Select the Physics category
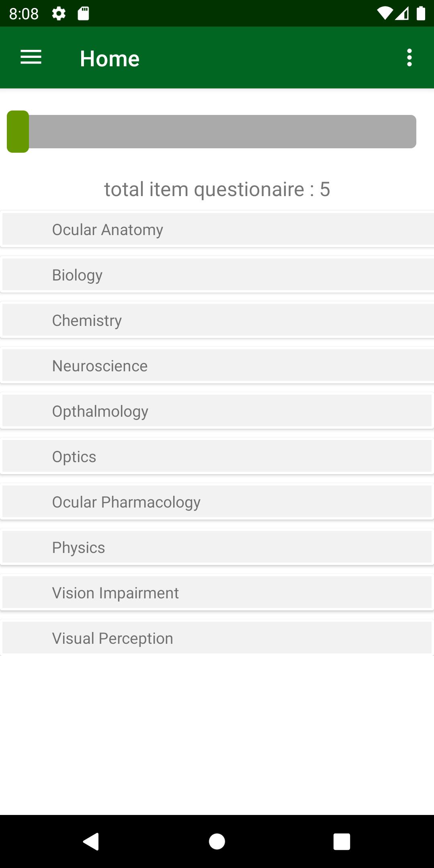 217,547
